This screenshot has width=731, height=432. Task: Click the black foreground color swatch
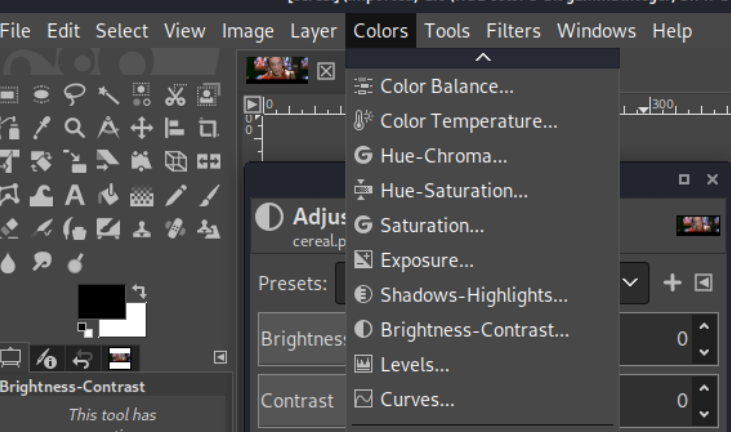click(x=100, y=300)
